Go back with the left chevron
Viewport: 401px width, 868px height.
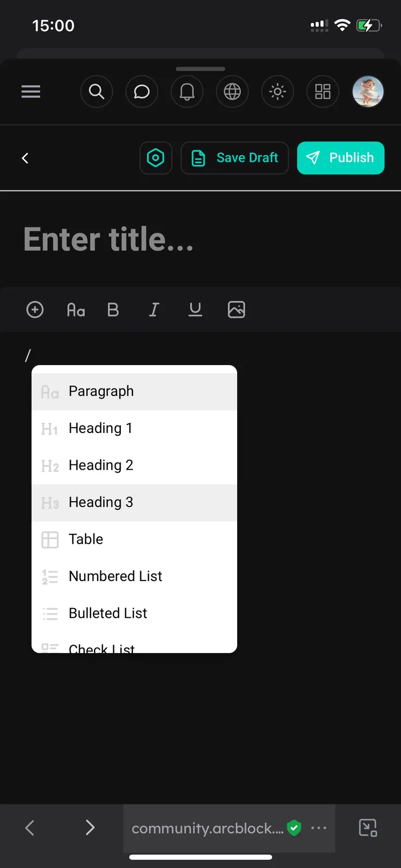click(x=25, y=158)
